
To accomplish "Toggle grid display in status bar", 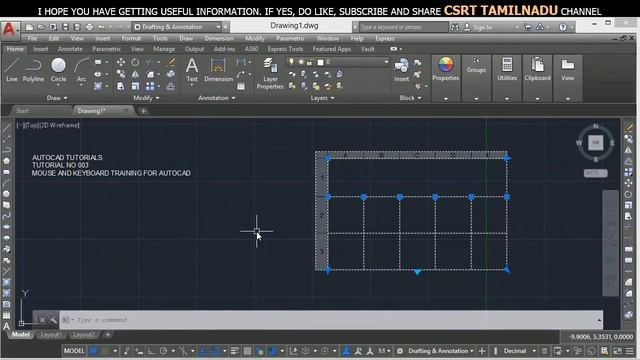I will [x=93, y=351].
